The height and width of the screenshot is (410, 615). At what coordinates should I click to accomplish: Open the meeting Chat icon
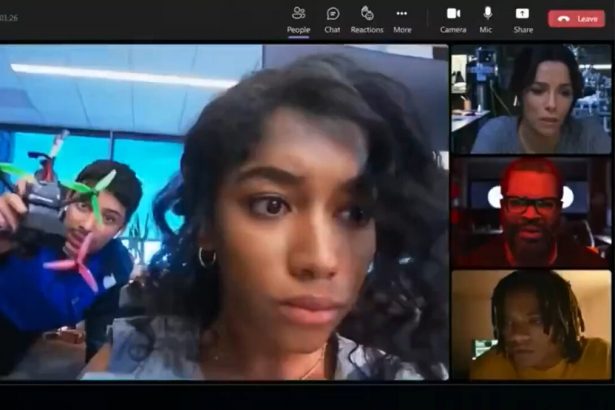pos(332,13)
